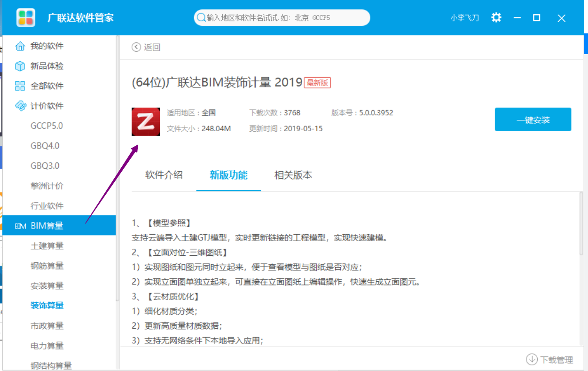The width and height of the screenshot is (588, 371).
Task: Click the search magnifier icon
Action: [201, 18]
